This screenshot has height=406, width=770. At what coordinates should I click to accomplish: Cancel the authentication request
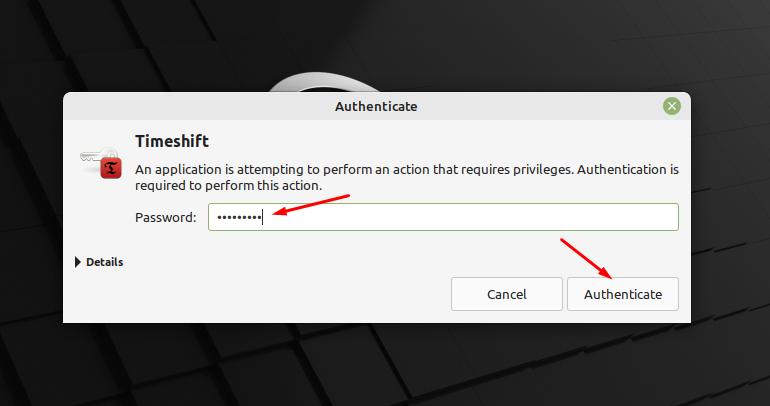[x=506, y=294]
